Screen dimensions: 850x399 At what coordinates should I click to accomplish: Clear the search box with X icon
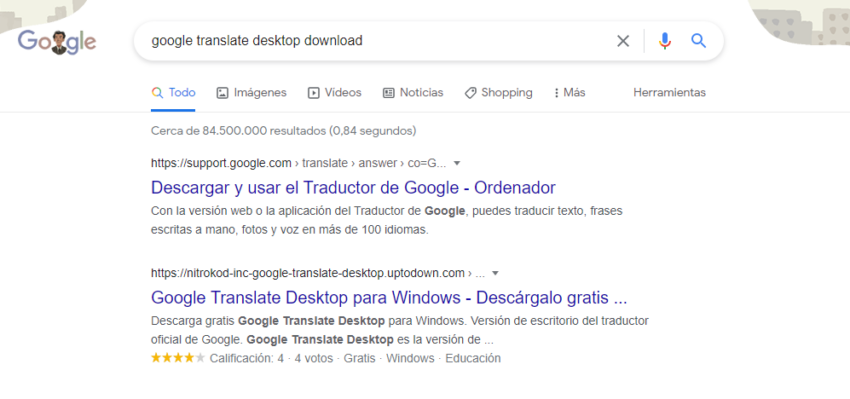point(623,41)
